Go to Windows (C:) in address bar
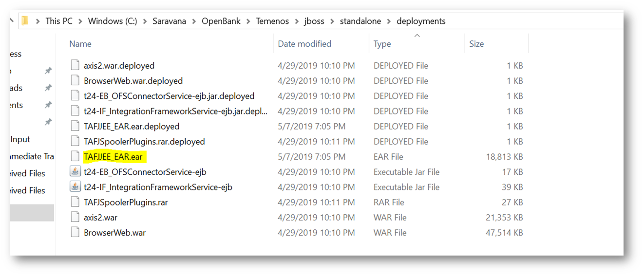 coord(113,21)
